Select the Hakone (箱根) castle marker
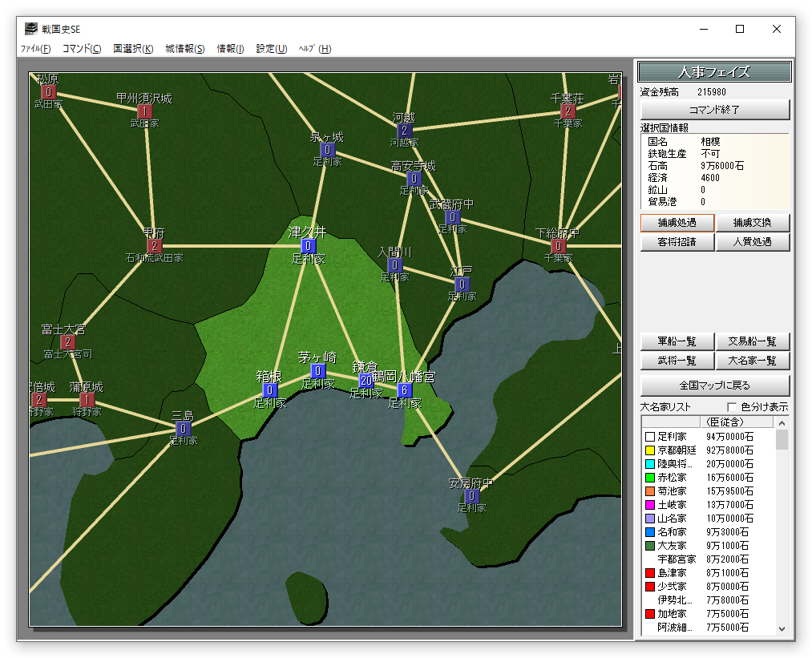812x658 pixels. pos(270,390)
